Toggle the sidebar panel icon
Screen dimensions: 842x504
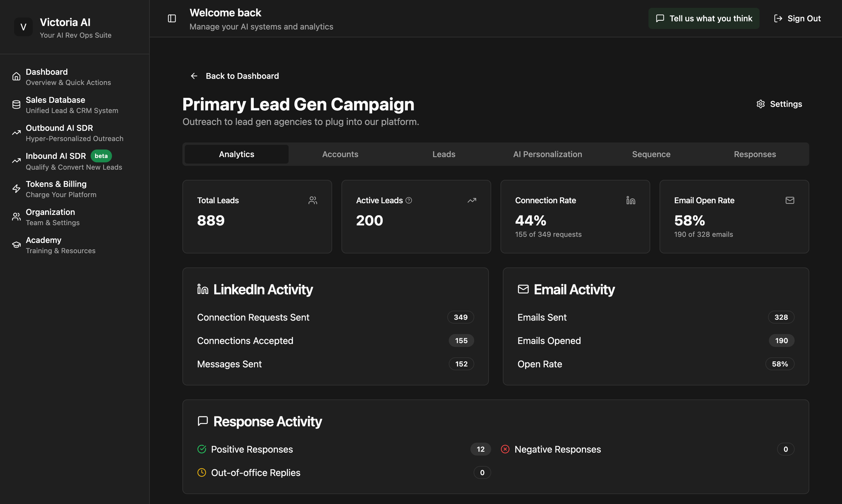[x=172, y=18]
